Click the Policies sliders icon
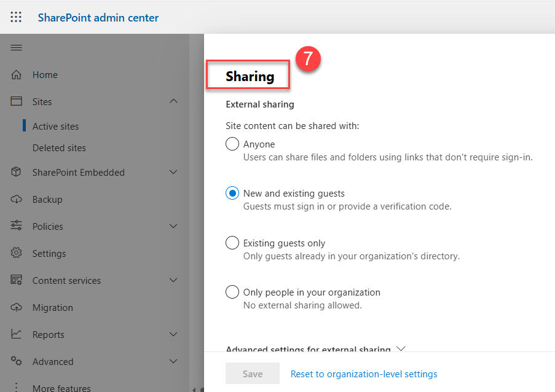The height and width of the screenshot is (392, 555). tap(16, 225)
